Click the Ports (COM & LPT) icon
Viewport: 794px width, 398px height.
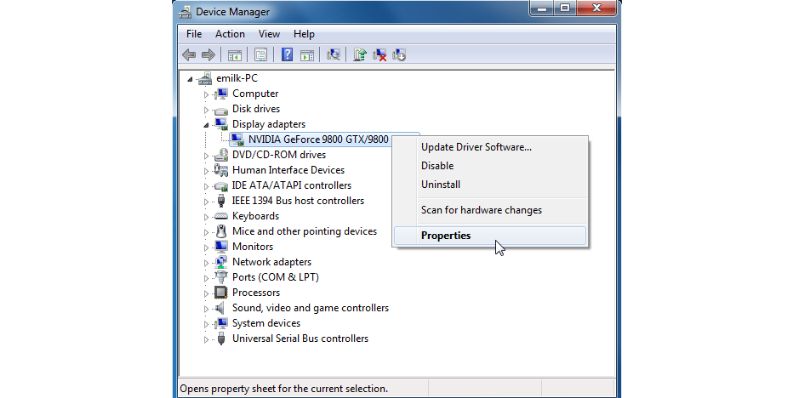[221, 277]
